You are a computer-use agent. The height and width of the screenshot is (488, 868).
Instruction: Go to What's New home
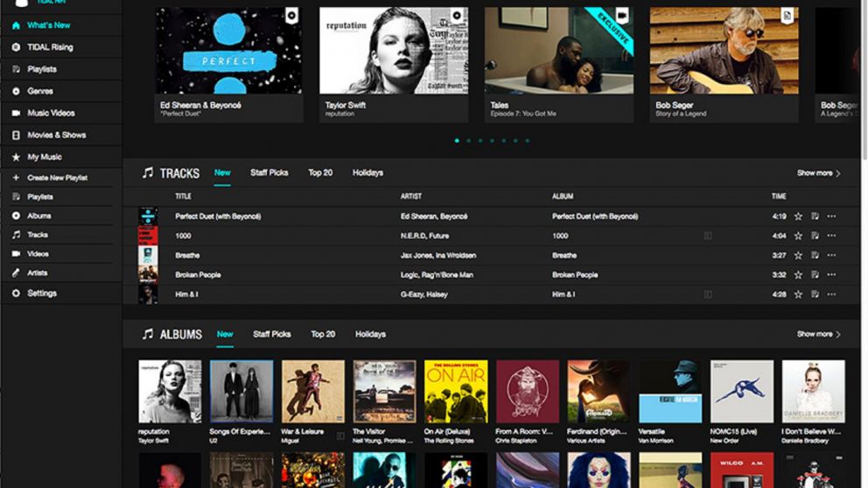click(49, 25)
